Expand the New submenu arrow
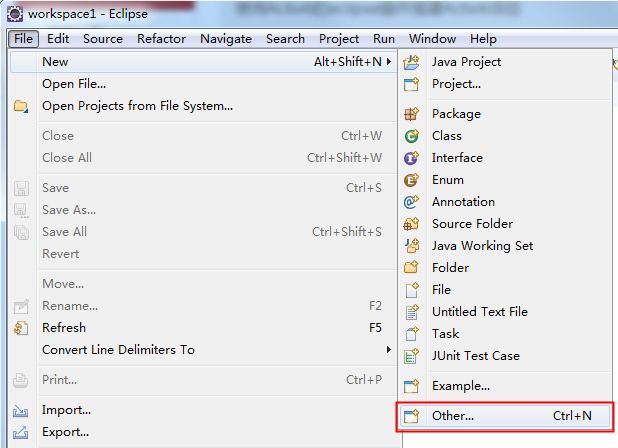This screenshot has width=618, height=448. [389, 61]
